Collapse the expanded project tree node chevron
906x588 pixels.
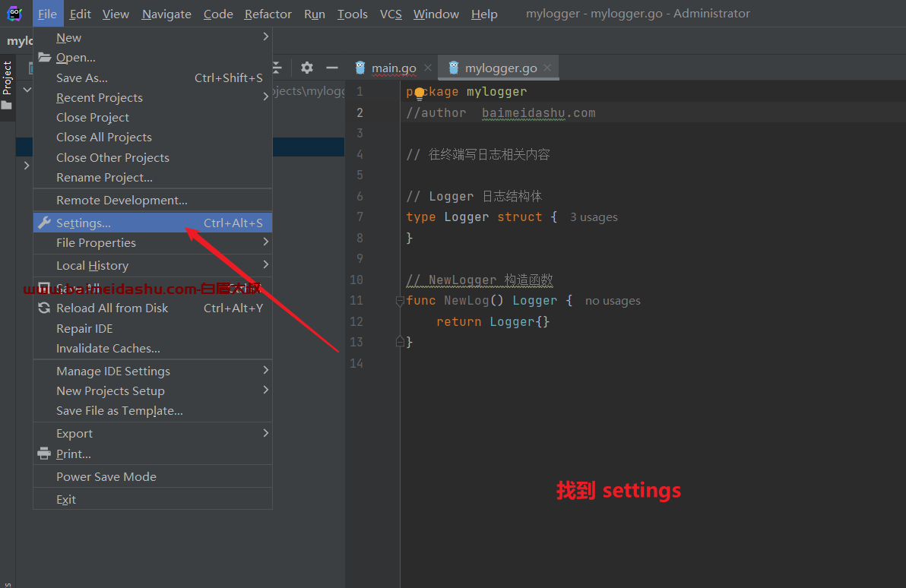[27, 90]
